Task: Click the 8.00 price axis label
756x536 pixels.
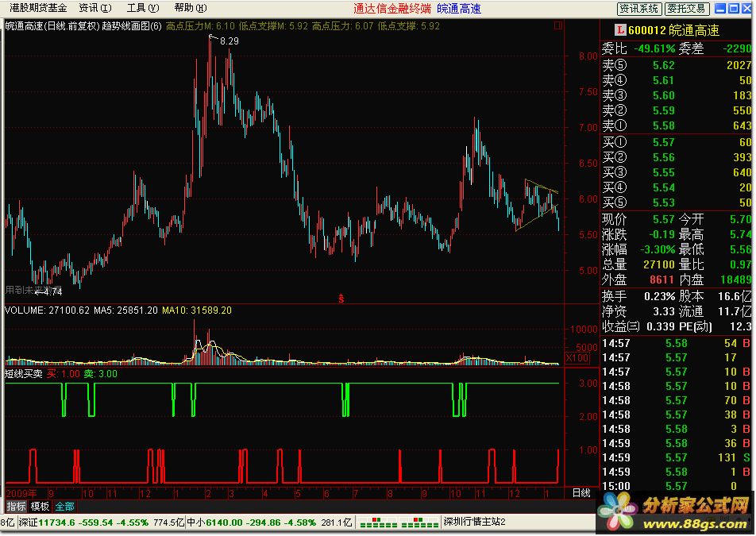Action: [588, 56]
